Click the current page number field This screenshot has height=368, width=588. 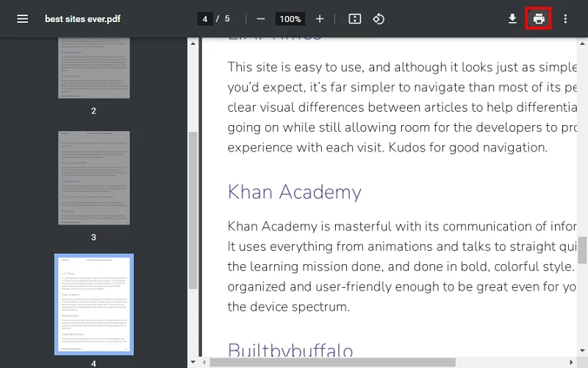(x=206, y=18)
